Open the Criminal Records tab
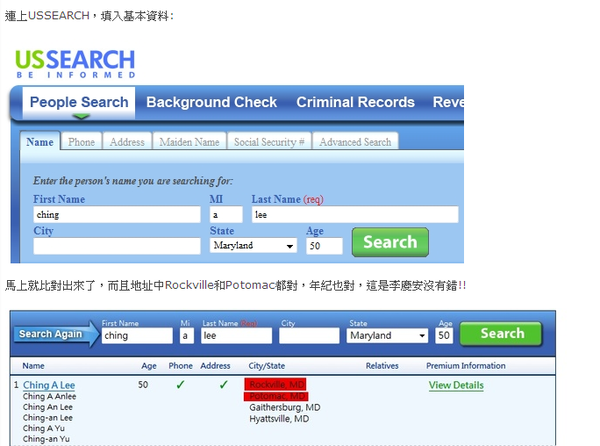The height and width of the screenshot is (446, 600). tap(355, 102)
